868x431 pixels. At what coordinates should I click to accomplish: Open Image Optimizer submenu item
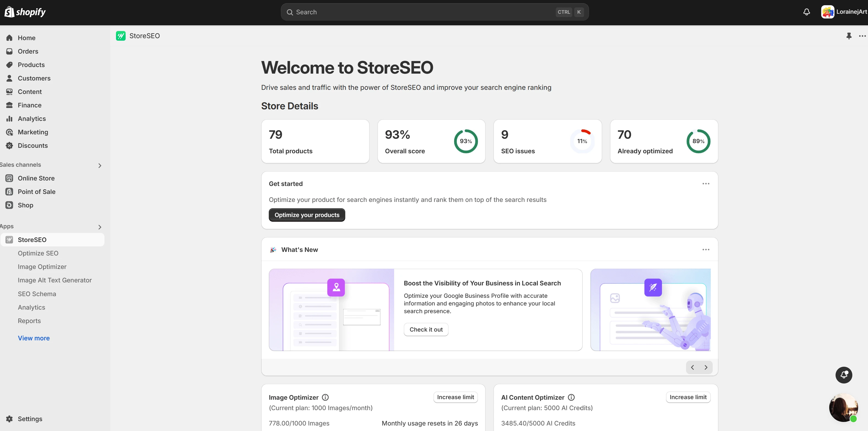point(42,267)
